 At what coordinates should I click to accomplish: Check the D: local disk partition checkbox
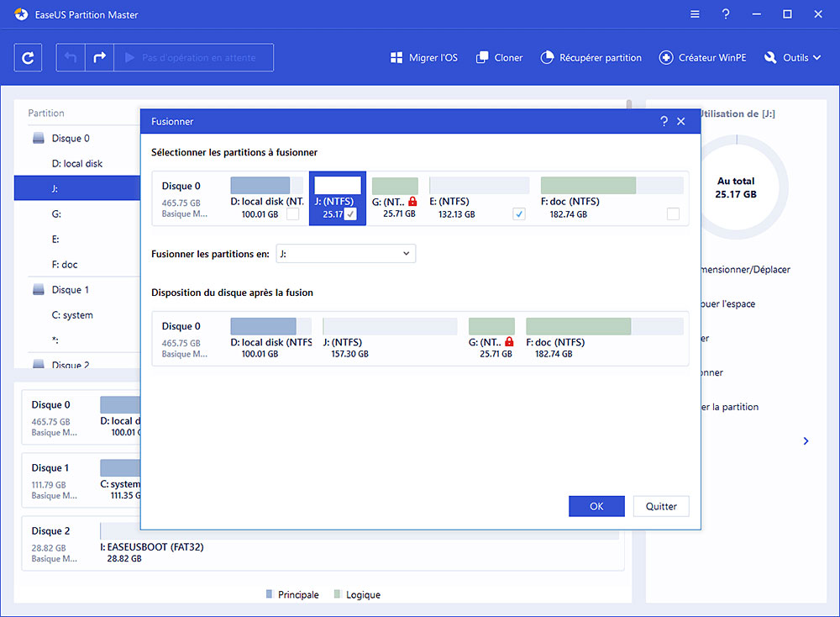[x=292, y=214]
